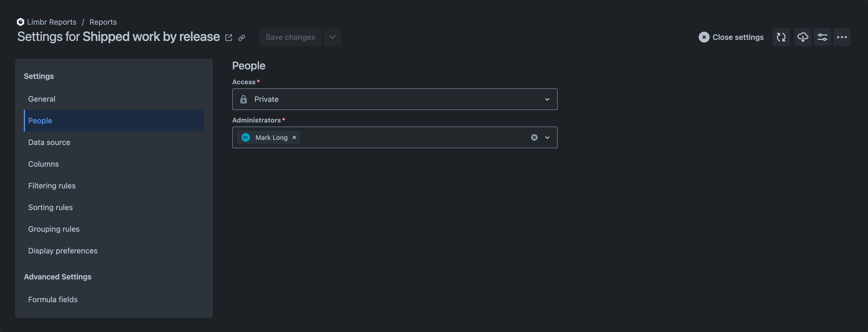Select Filtering rules in the sidebar

(x=52, y=186)
